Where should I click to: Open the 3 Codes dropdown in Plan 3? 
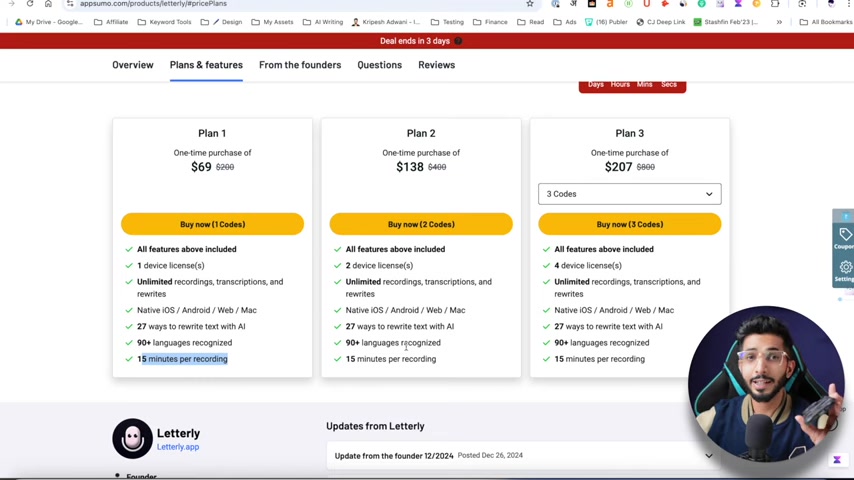tap(630, 194)
